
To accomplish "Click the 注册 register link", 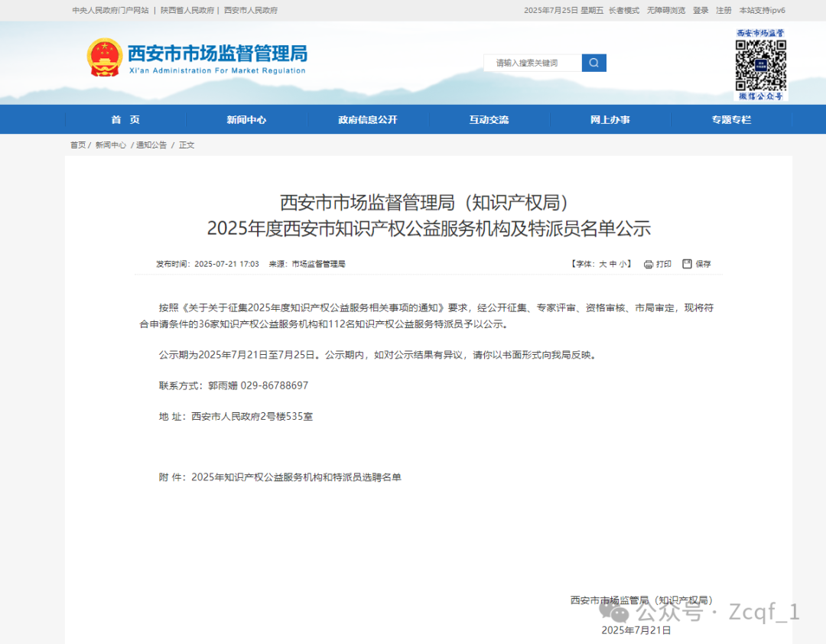I will pyautogui.click(x=722, y=11).
